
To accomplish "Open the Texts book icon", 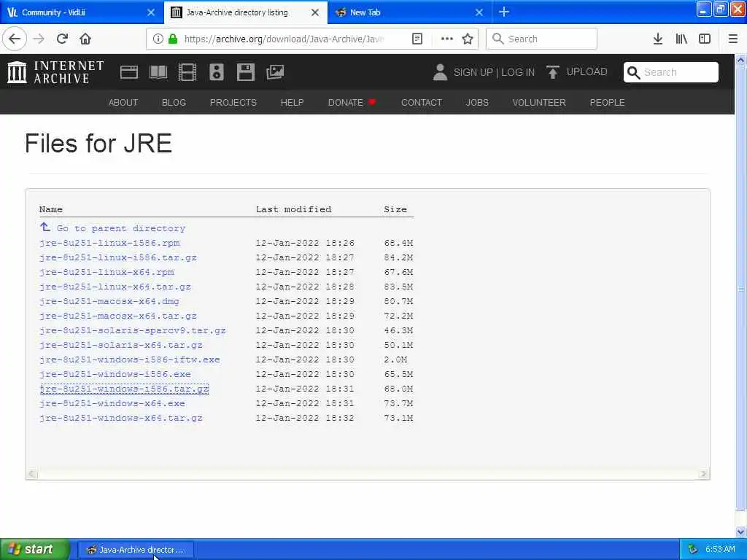I will click(158, 72).
